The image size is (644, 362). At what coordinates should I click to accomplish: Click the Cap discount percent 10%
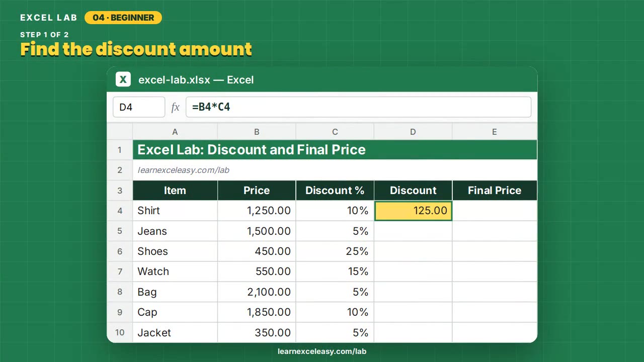pyautogui.click(x=335, y=312)
